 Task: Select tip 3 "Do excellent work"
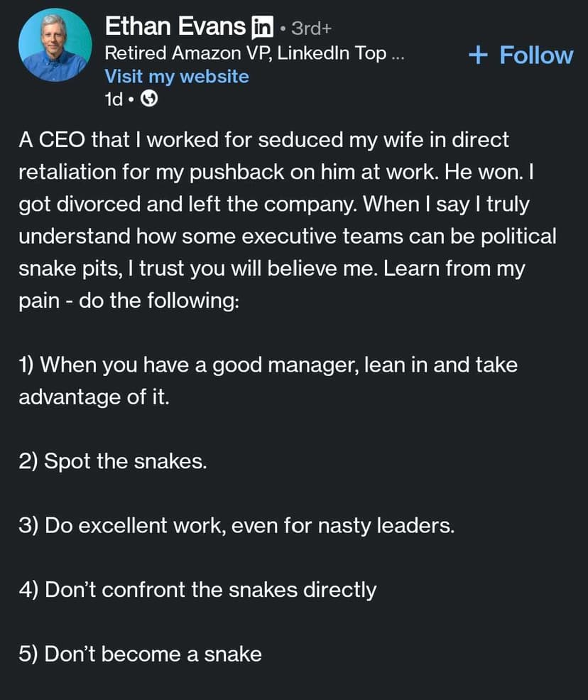(x=236, y=525)
